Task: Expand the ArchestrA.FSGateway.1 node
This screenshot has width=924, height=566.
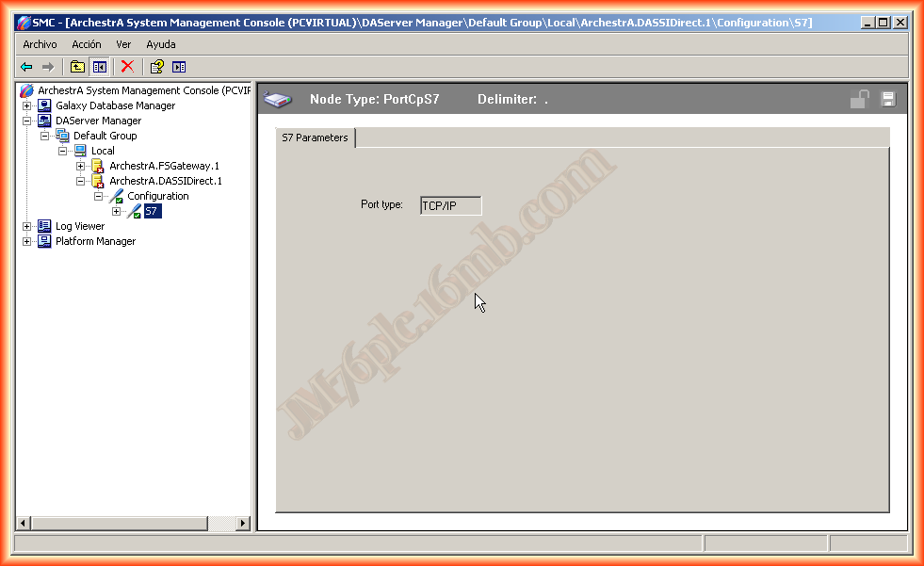Action: pyautogui.click(x=81, y=166)
